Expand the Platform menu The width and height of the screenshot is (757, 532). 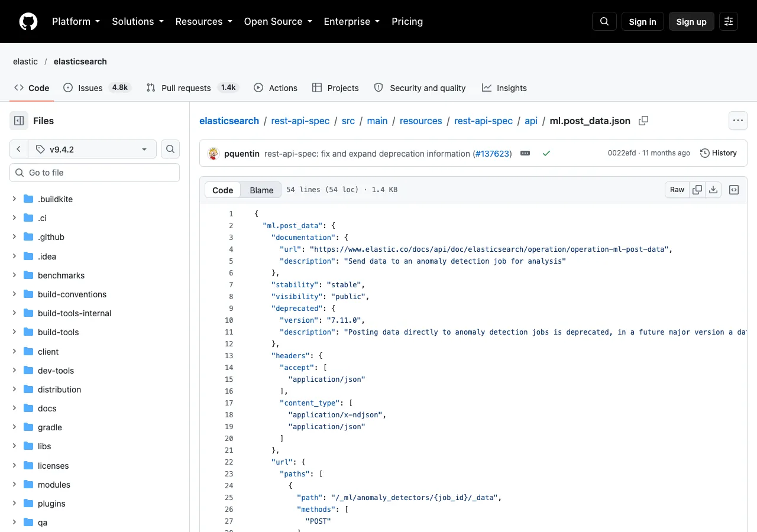coord(76,21)
